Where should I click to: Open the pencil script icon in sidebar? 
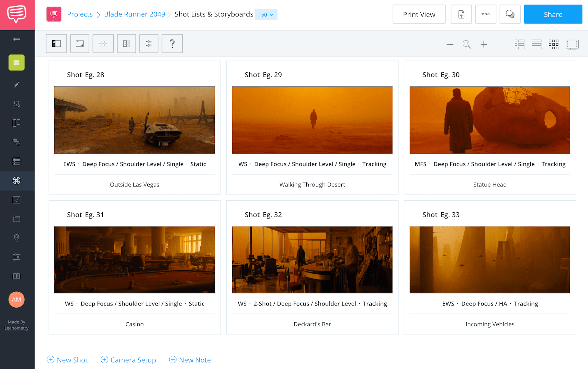[x=16, y=85]
